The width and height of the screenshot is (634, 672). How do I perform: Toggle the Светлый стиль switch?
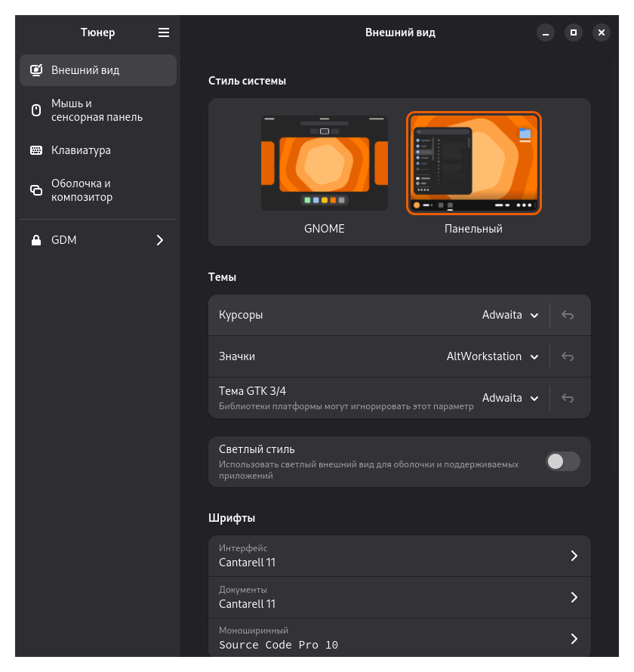pos(563,461)
